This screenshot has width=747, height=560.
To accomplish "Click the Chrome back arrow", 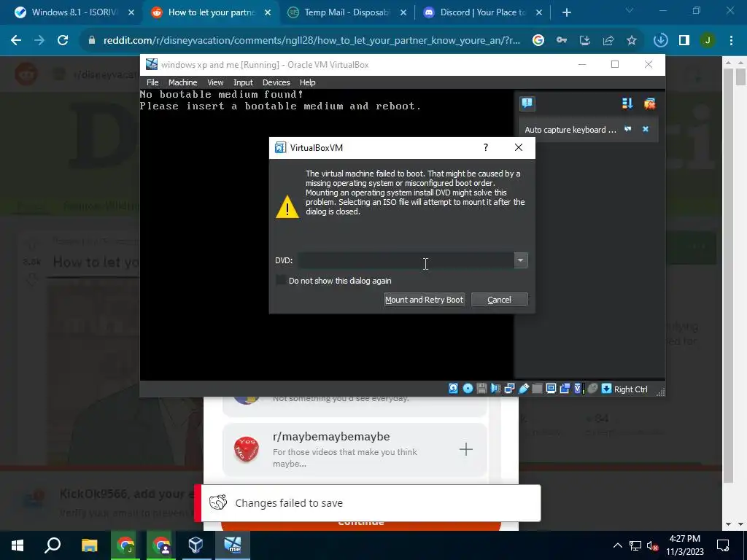I will [x=16, y=41].
